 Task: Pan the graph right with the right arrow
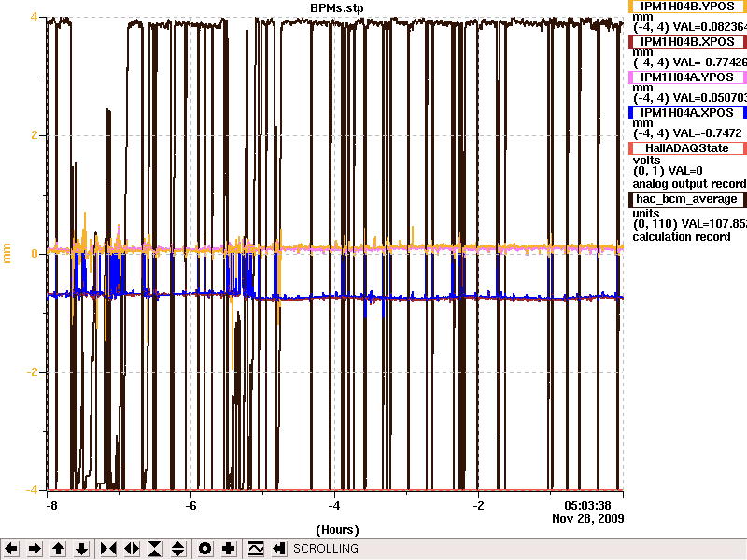(x=35, y=549)
